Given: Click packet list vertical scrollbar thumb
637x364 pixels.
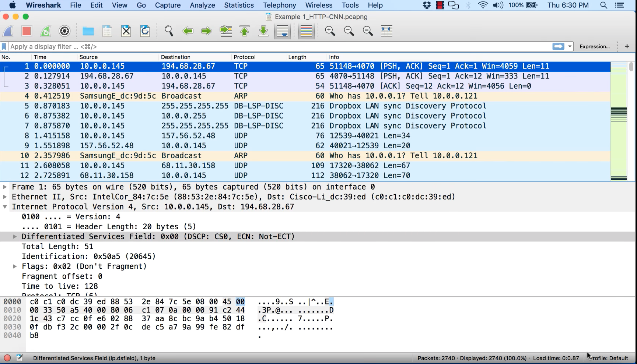Looking at the screenshot, I should coord(631,67).
